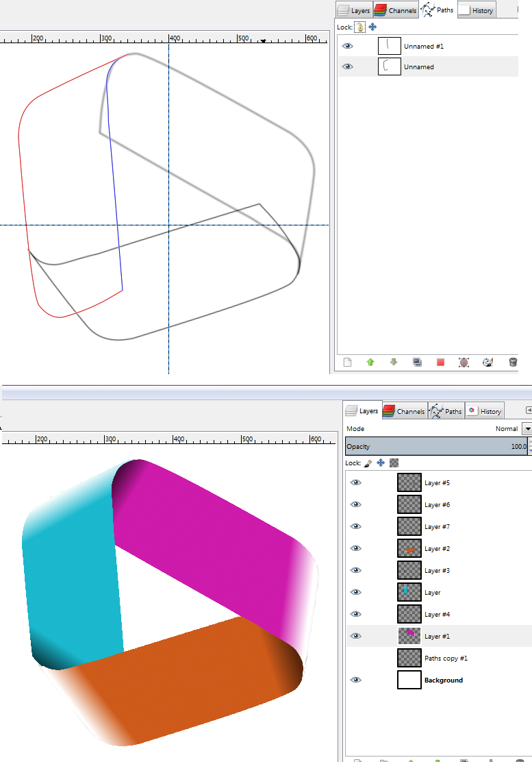This screenshot has height=762, width=532.
Task: Toggle lock path position icon in Paths dialog
Action: click(372, 27)
